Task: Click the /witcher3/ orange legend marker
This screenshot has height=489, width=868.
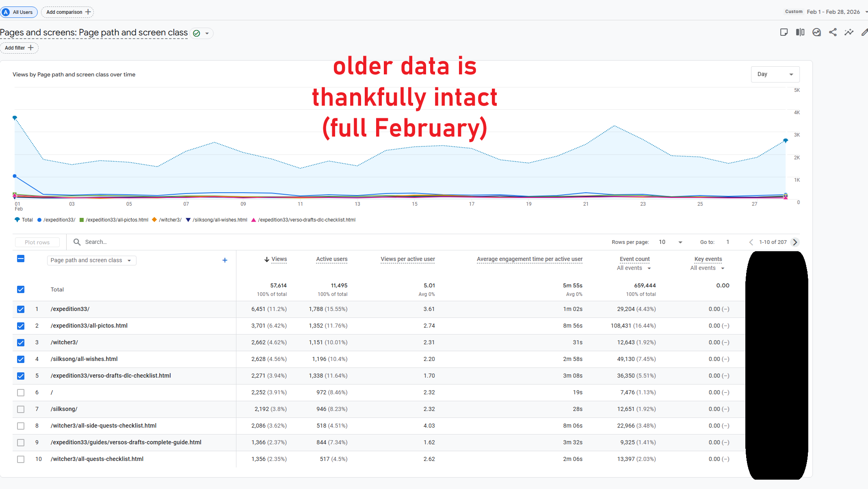Action: click(154, 220)
